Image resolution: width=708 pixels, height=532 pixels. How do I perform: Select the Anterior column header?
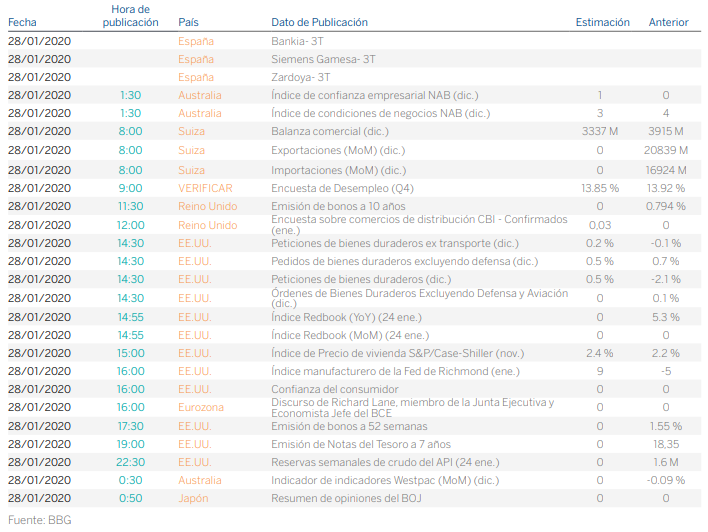pos(668,22)
